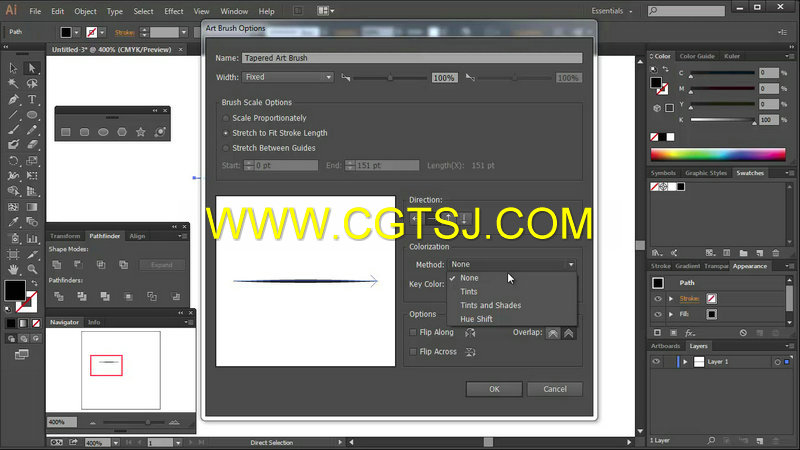The image size is (800, 450).
Task: Choose Tints and Shades from Method list
Action: [490, 305]
